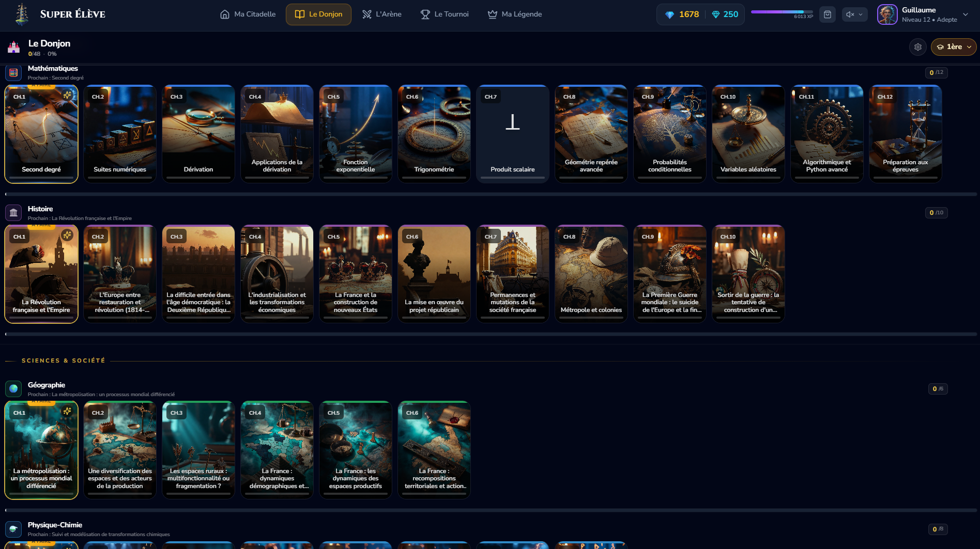Click the Géographie 0/6 progress counter
Image resolution: width=980 pixels, height=549 pixels.
pos(938,389)
